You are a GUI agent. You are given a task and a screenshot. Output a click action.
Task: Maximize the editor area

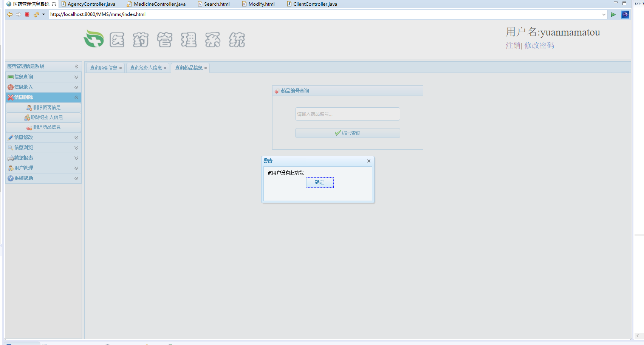coord(624,3)
